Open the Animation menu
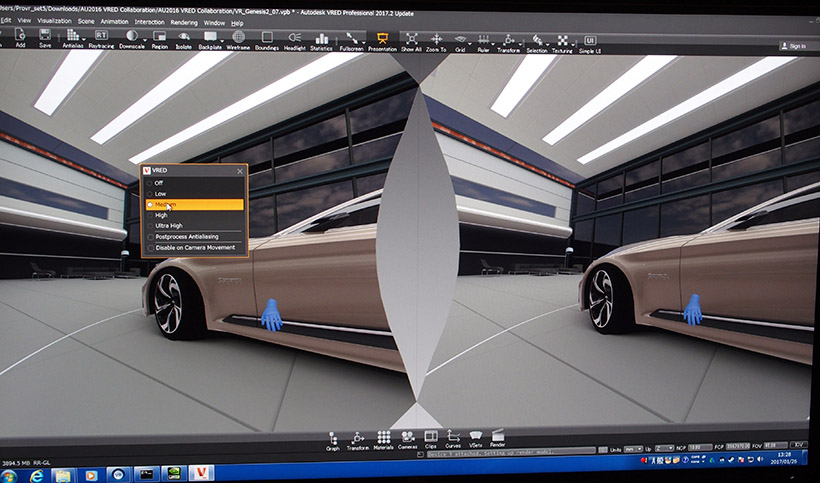This screenshot has width=820, height=483. (x=114, y=21)
